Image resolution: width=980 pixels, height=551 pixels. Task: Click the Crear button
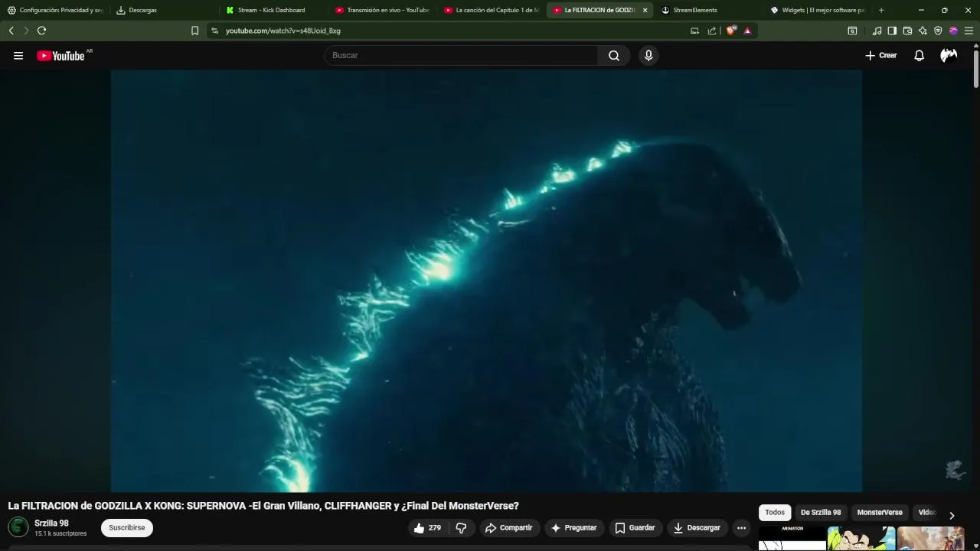point(880,55)
